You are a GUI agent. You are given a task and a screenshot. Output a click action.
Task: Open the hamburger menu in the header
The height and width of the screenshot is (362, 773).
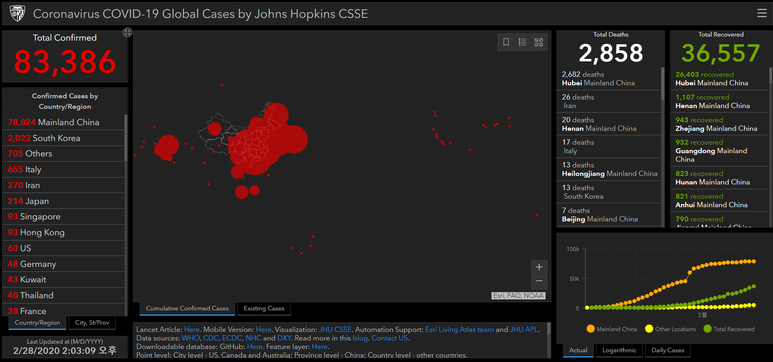(762, 13)
